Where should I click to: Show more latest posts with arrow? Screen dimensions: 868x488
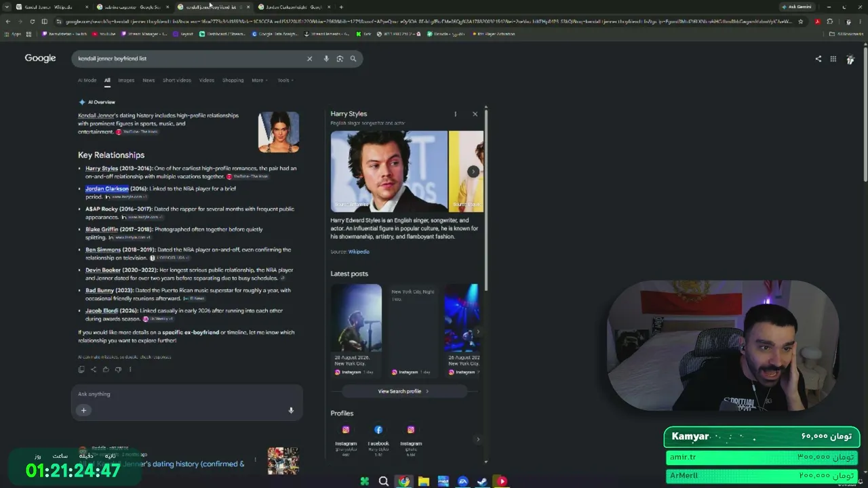click(478, 332)
